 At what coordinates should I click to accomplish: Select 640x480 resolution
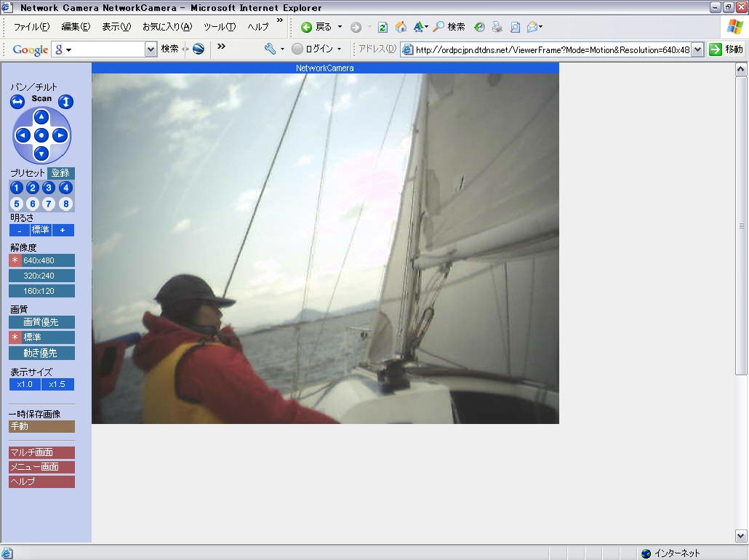coord(41,260)
